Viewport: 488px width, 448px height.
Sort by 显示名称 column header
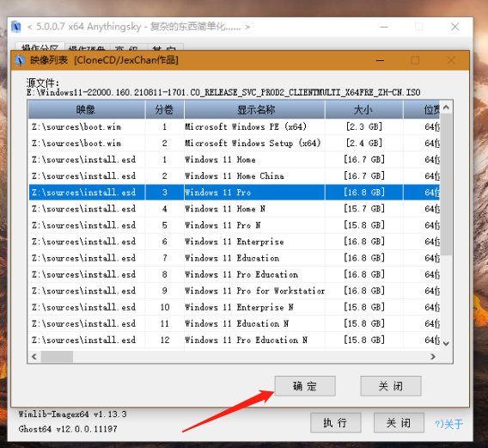point(255,110)
